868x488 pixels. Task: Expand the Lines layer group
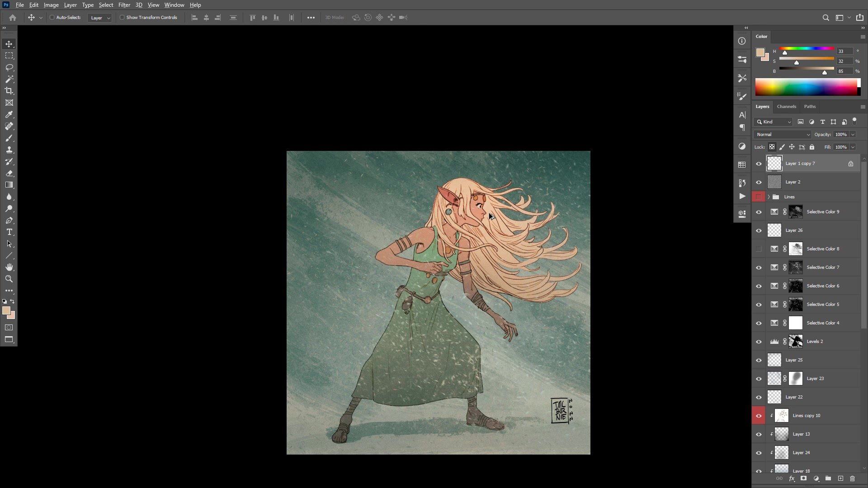tap(769, 197)
